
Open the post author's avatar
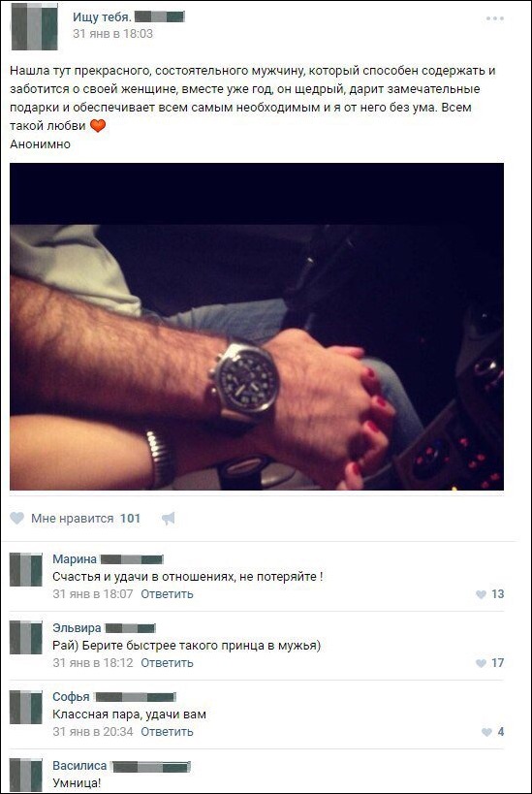(x=35, y=26)
